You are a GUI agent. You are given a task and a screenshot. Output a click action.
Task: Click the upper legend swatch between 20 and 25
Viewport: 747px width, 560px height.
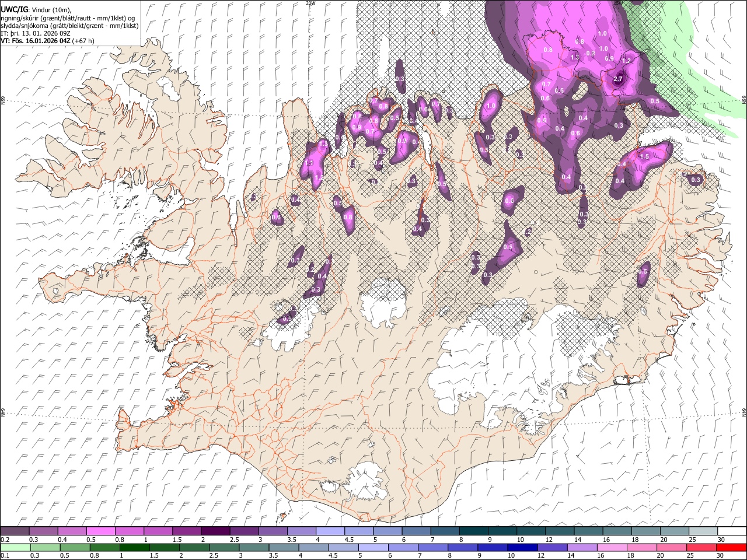[x=673, y=531]
